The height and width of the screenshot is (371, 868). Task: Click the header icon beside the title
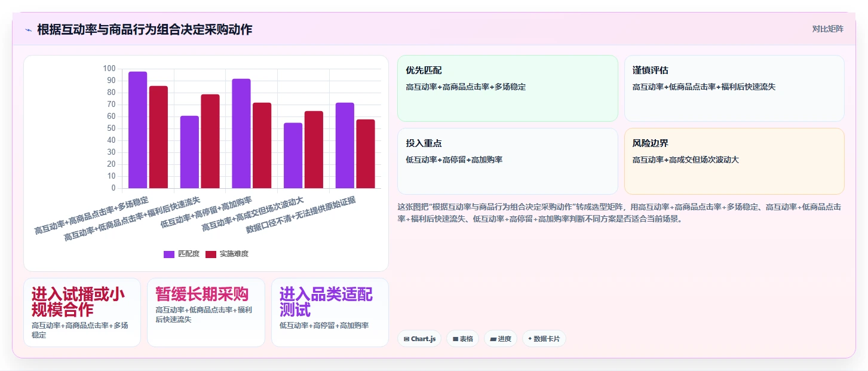(x=28, y=29)
